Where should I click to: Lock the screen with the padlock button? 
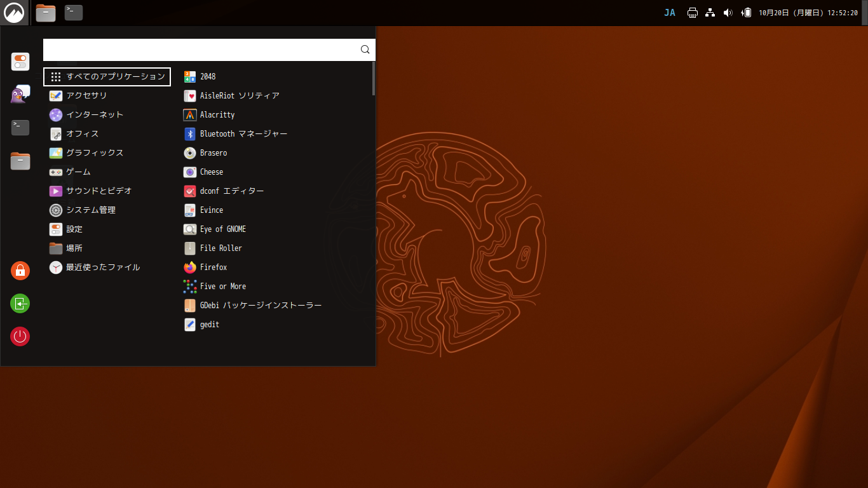point(20,270)
